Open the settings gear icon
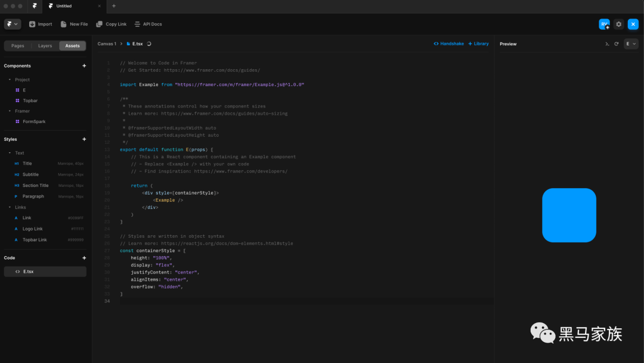Viewport: 644px width, 363px height. [619, 24]
